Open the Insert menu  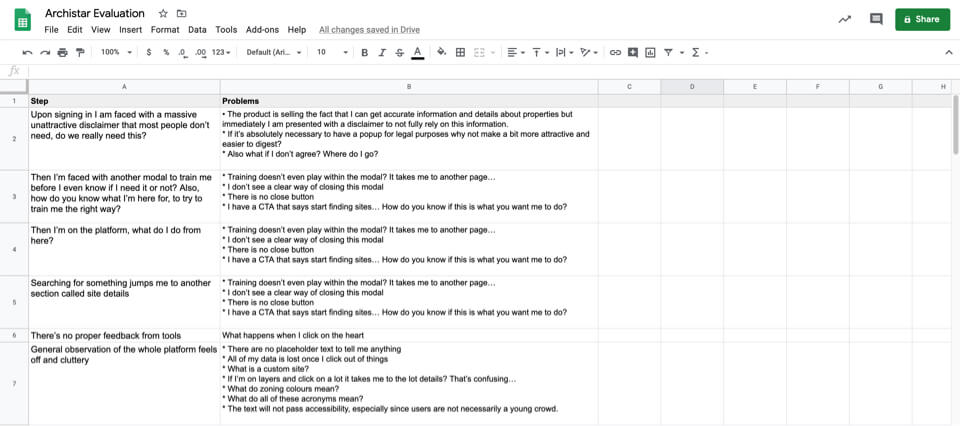[x=130, y=30]
